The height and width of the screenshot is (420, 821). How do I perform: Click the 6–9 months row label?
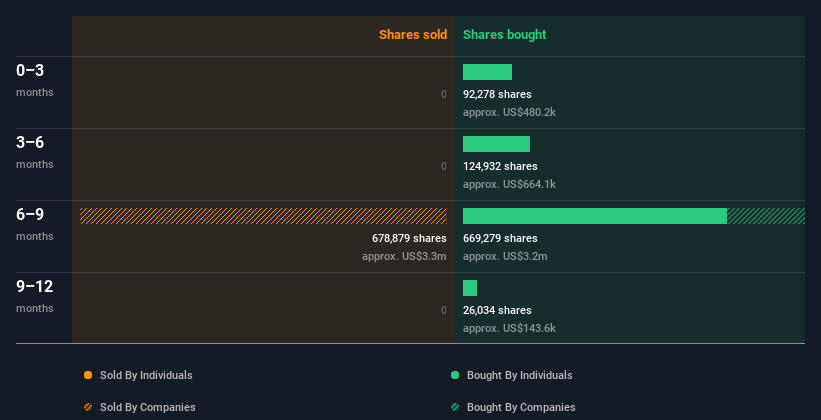coord(35,224)
